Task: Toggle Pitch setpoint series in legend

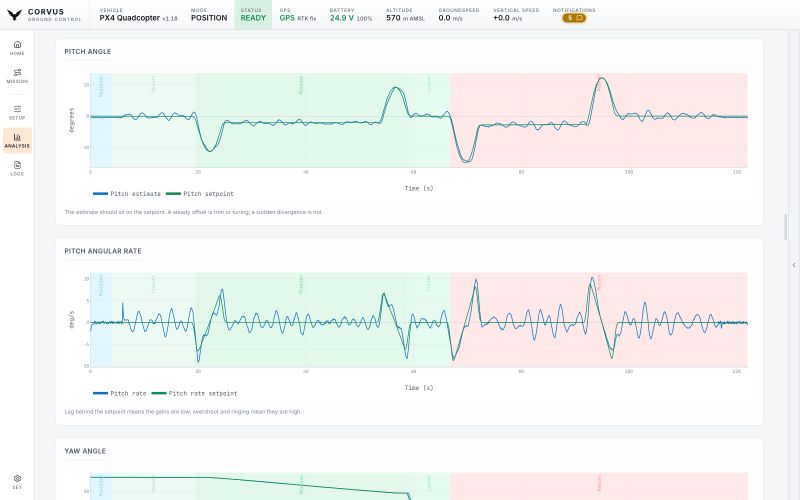Action: pos(200,194)
